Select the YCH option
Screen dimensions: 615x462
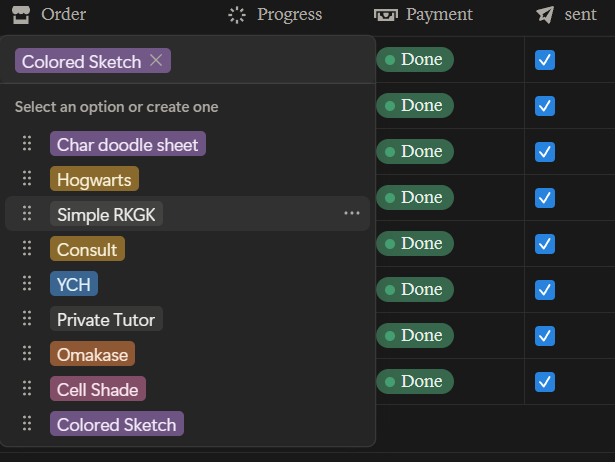click(x=74, y=284)
